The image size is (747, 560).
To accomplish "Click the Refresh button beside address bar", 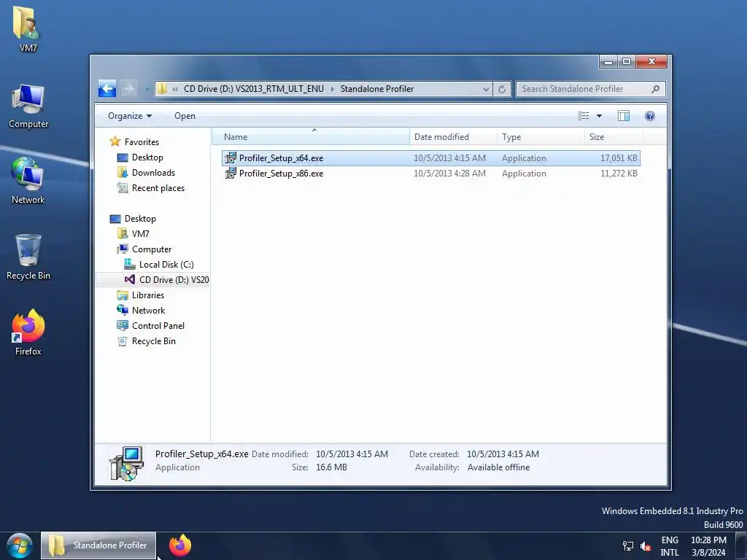I will (x=502, y=89).
